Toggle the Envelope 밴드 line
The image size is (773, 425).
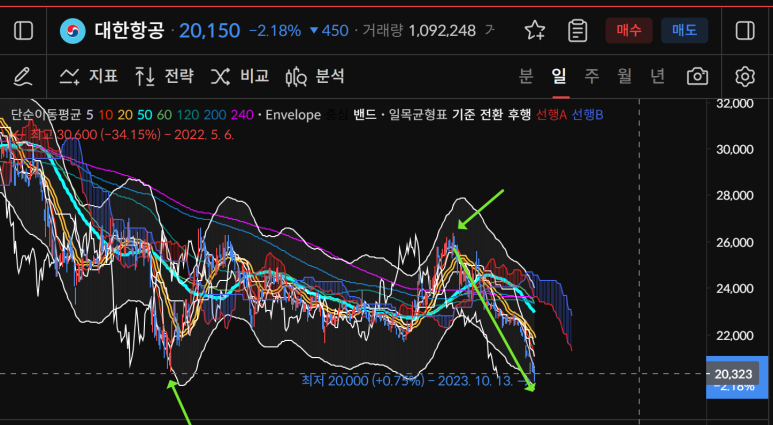click(364, 115)
